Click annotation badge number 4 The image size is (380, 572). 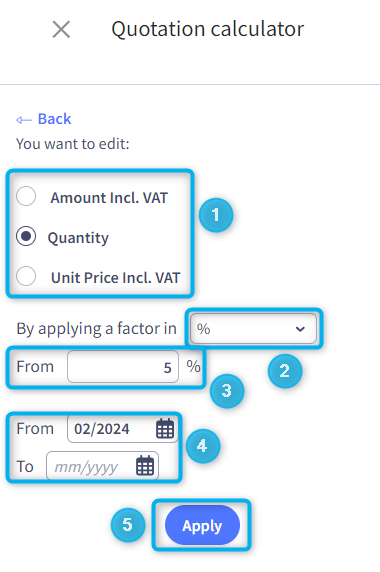(x=203, y=446)
